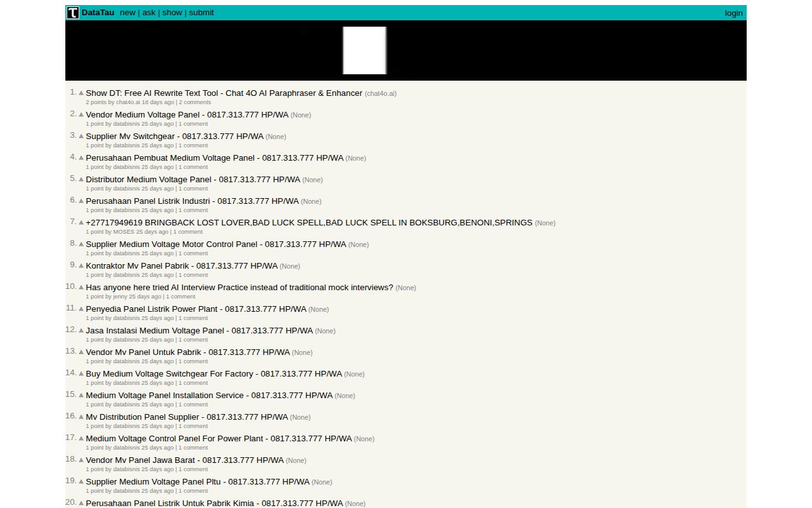Click the banner image at the top
Screen dimensions: 812x508
(x=365, y=50)
